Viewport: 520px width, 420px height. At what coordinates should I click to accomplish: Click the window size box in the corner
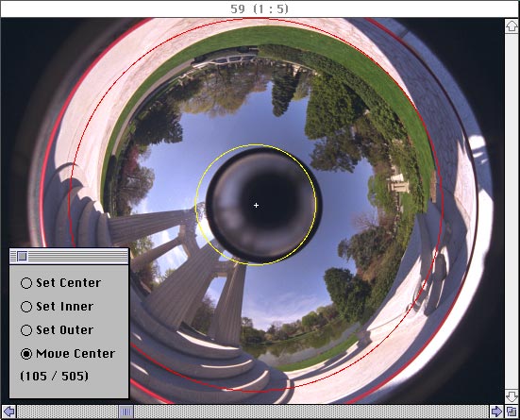(512, 412)
